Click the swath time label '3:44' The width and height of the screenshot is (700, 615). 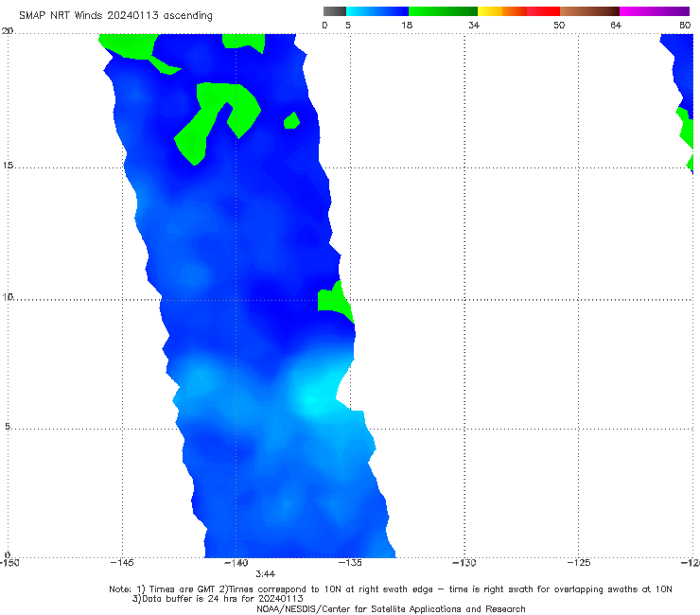265,574
